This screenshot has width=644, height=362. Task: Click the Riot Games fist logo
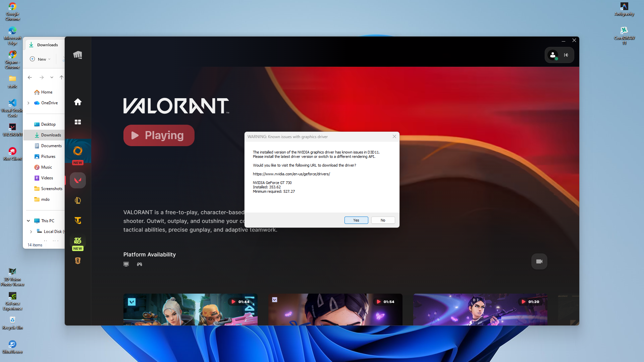click(x=77, y=55)
